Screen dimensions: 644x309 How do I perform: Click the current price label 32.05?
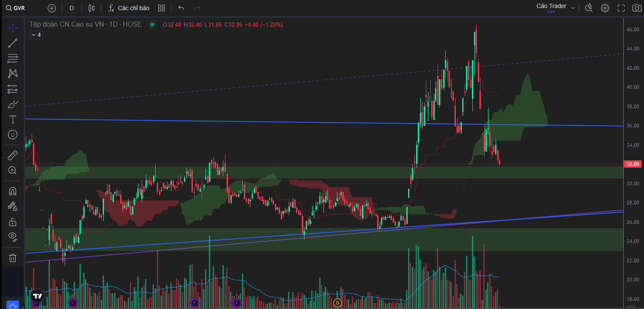tap(632, 164)
